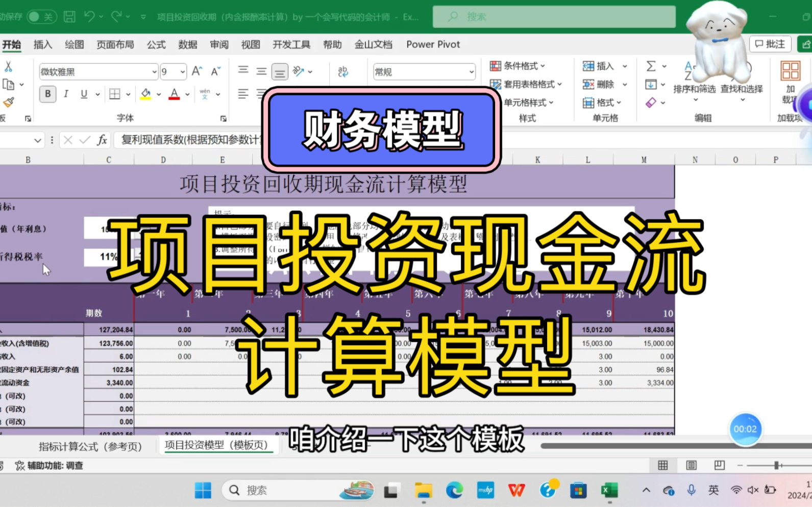Decrease font size icon
812x507 pixels.
pos(216,71)
